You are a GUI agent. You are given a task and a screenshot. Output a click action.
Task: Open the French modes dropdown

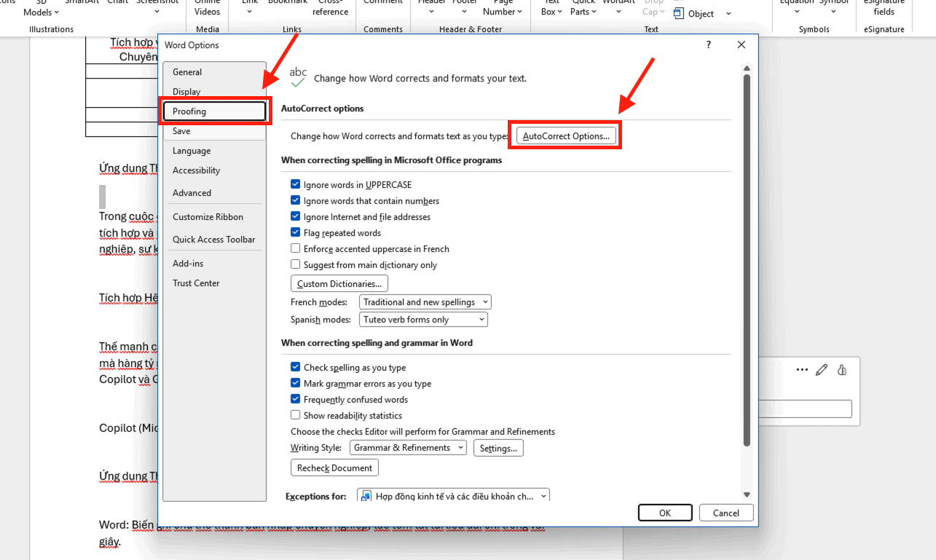[425, 302]
